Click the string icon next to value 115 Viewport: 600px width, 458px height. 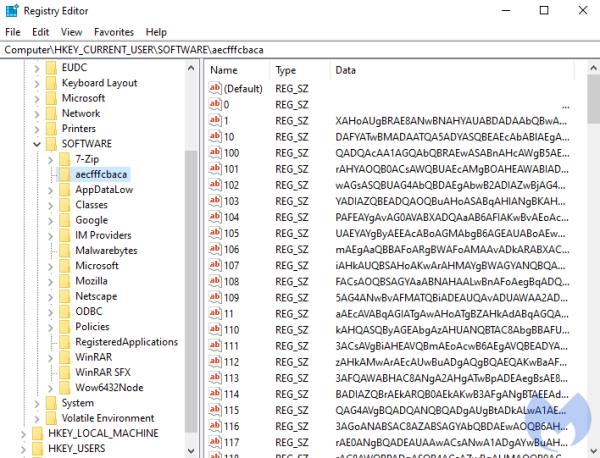coord(214,410)
